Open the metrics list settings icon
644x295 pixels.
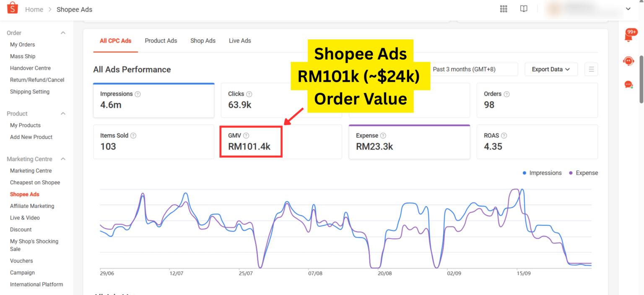[x=591, y=69]
